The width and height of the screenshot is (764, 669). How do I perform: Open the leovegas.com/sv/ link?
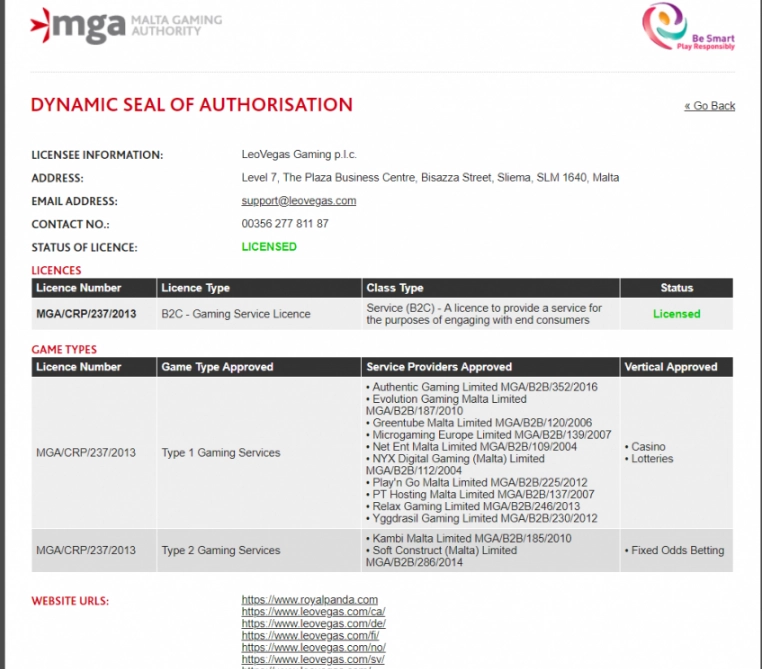pos(313,659)
